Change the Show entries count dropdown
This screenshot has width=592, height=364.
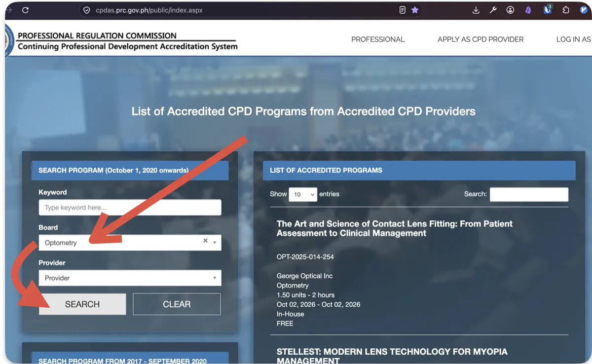tap(303, 194)
